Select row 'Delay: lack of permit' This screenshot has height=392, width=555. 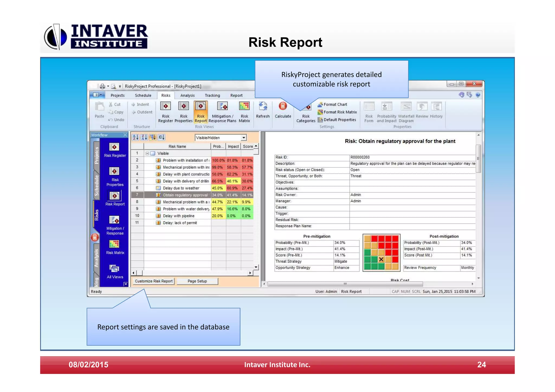pos(192,223)
